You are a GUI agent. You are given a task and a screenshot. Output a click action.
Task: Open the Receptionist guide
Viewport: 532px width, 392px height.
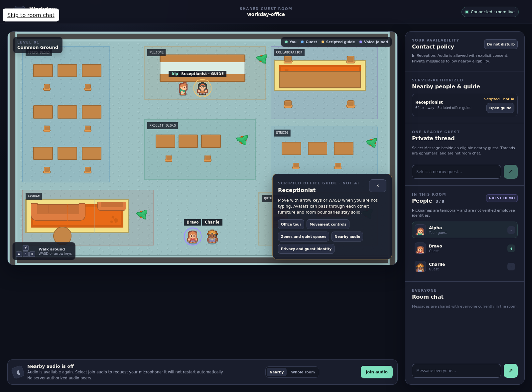500,108
